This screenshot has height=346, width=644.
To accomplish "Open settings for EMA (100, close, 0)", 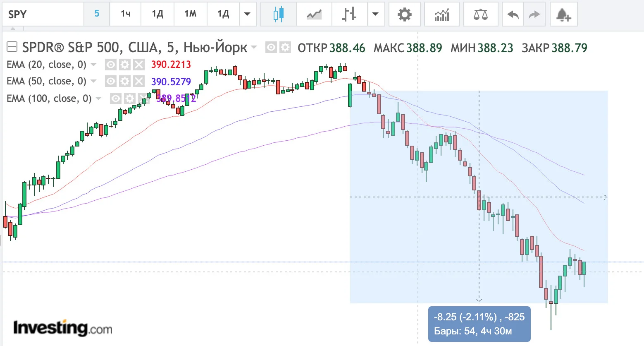I will [x=130, y=99].
